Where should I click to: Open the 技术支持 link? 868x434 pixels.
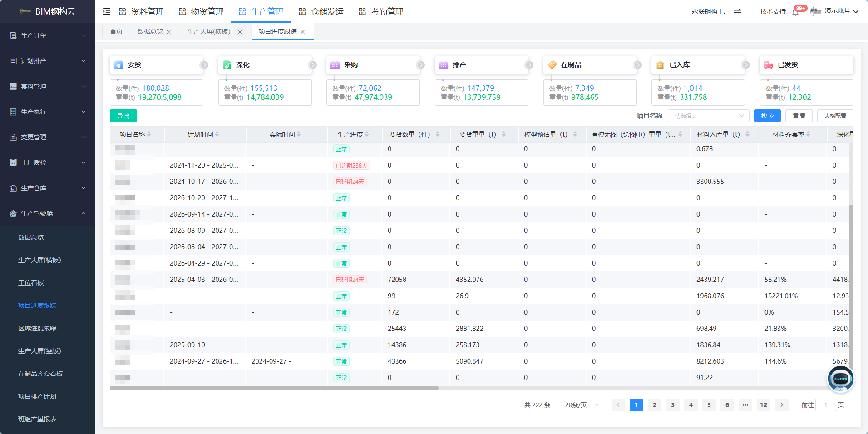pos(773,11)
